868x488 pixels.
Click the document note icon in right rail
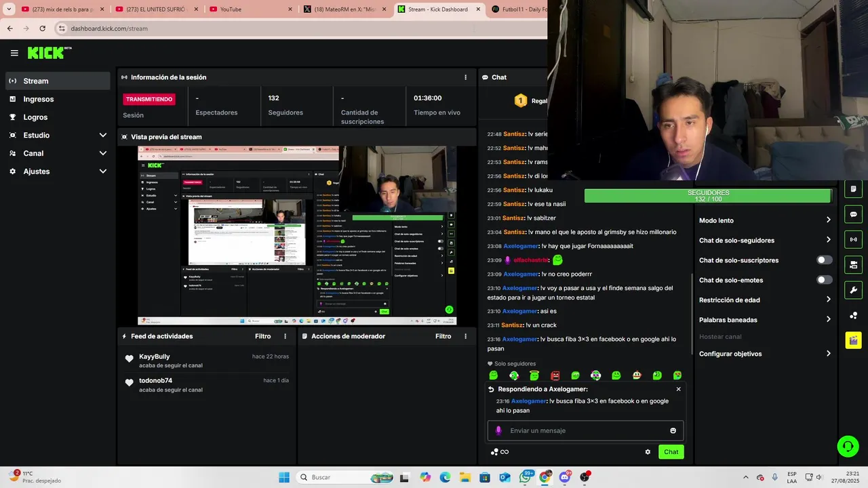click(853, 189)
